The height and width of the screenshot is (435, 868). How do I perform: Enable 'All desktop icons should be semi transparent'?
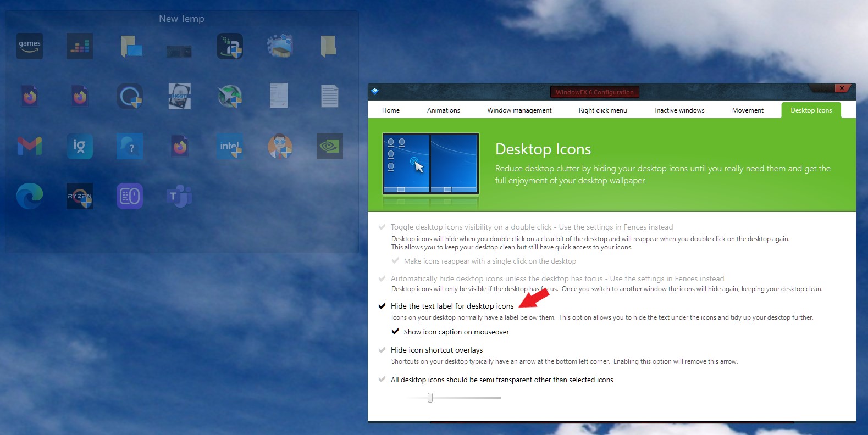click(x=382, y=380)
